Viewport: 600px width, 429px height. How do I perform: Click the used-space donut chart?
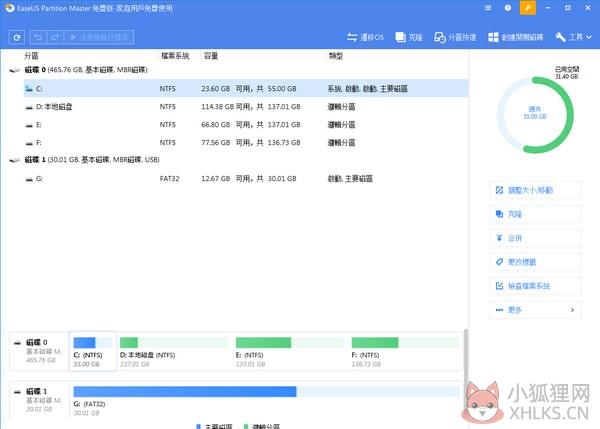click(x=535, y=115)
